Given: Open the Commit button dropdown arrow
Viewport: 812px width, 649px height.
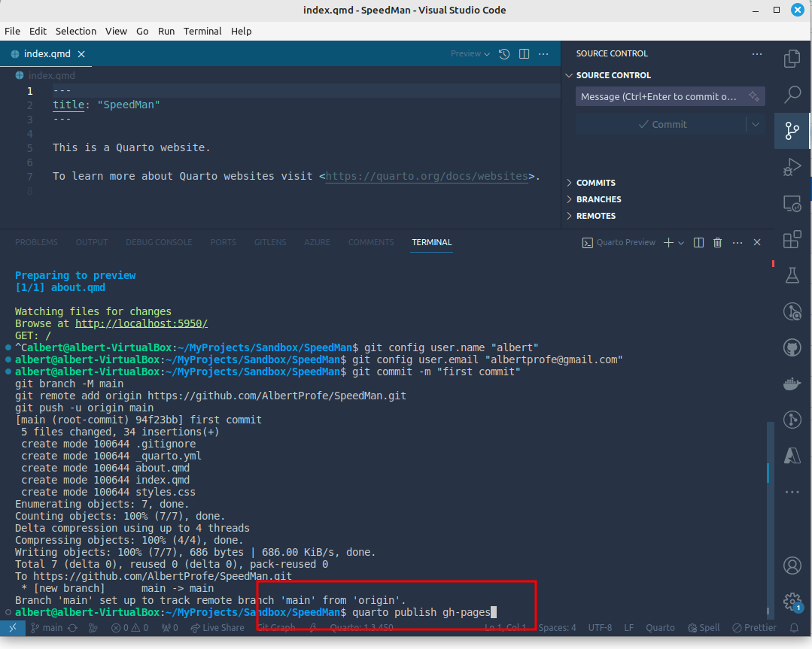Looking at the screenshot, I should 756,124.
